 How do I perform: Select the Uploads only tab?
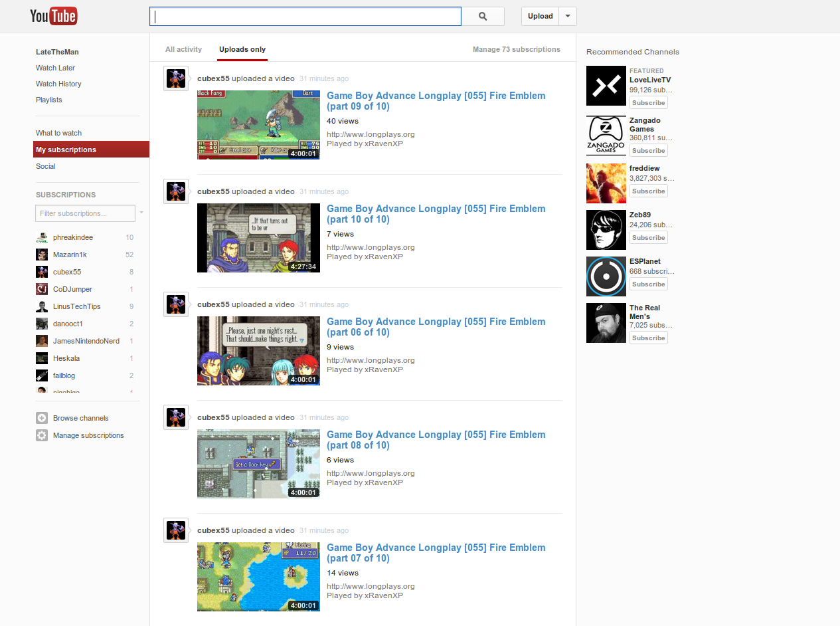(242, 49)
